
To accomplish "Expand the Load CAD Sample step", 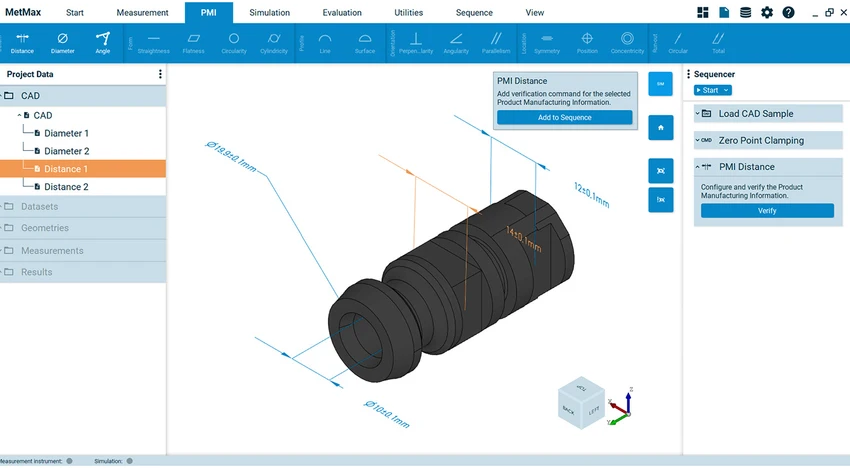I will pos(698,113).
